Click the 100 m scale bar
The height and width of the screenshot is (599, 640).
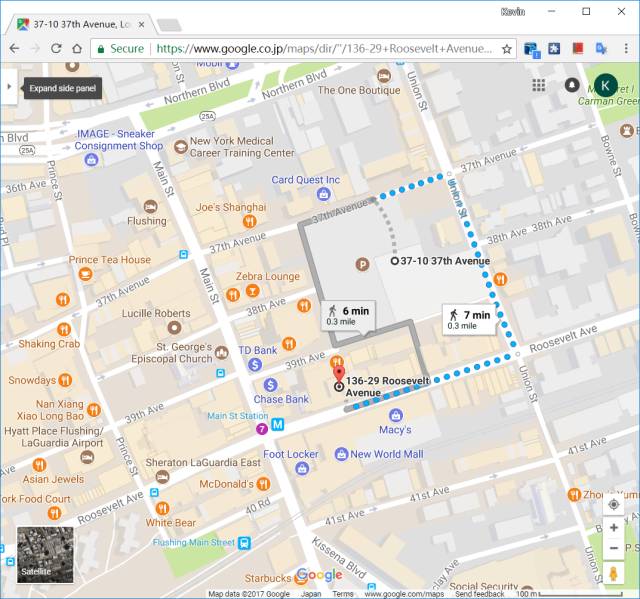[569, 594]
